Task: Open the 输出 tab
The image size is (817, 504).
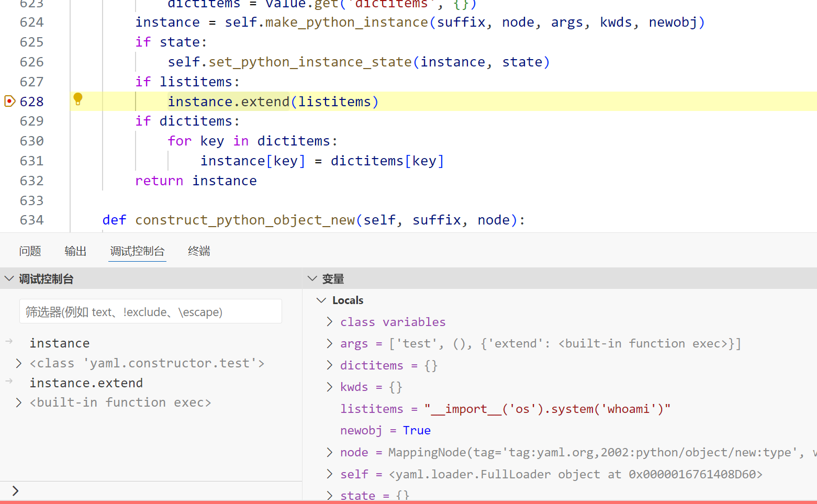Action: coord(75,251)
